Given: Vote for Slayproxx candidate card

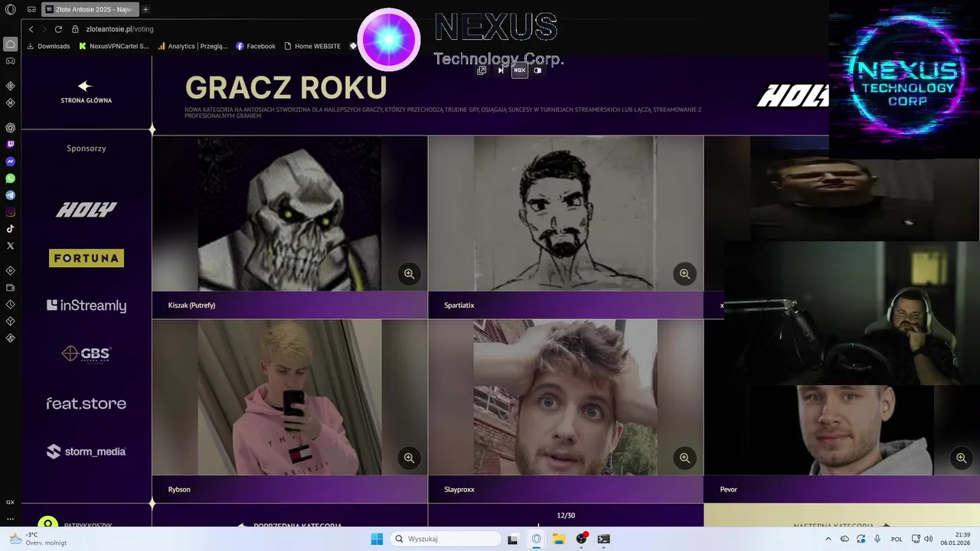Looking at the screenshot, I should click(x=565, y=411).
